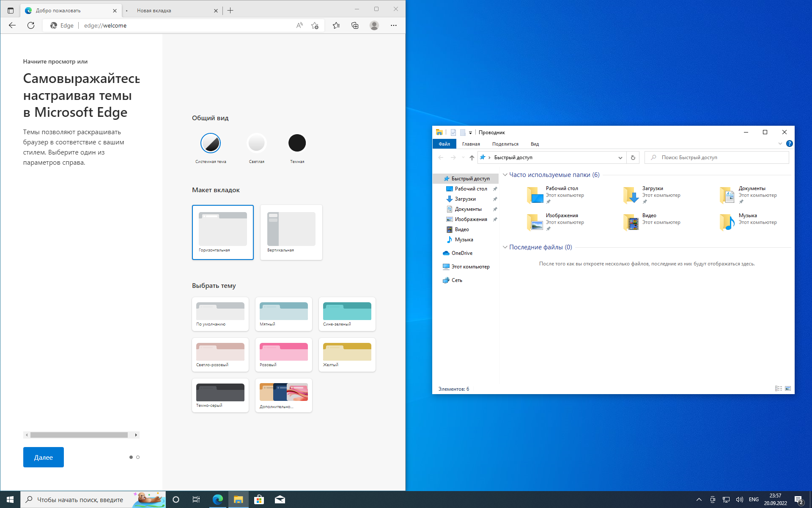Pick the Темно-серый theme

click(220, 395)
